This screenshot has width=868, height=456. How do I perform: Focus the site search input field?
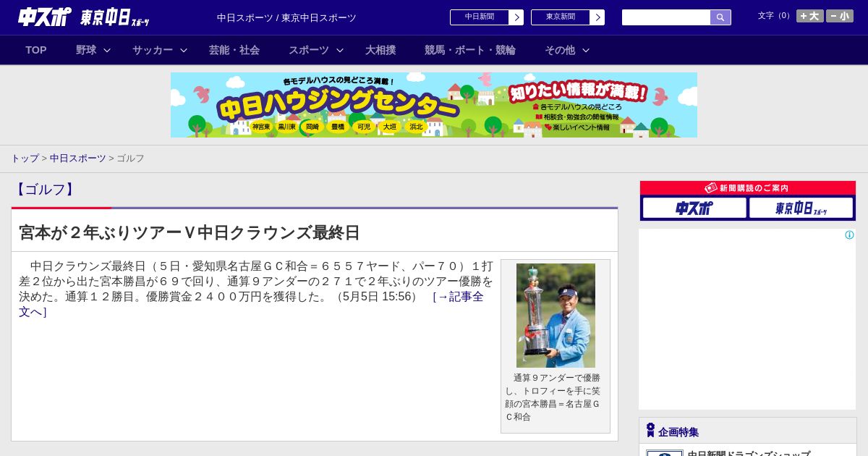coord(666,17)
